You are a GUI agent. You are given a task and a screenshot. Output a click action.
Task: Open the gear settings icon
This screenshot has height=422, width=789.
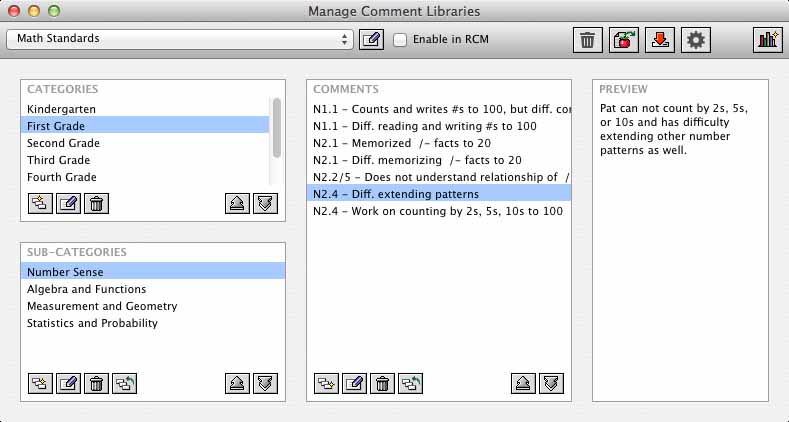tap(696, 40)
